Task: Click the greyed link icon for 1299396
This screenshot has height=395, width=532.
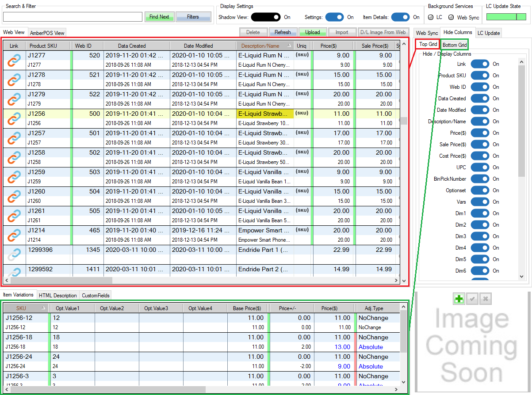Action: 15,254
